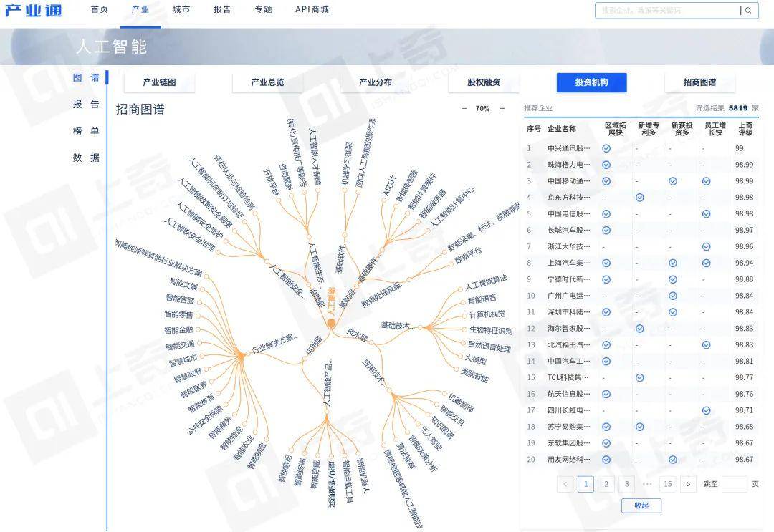Screen dimensions: 774x532
Task: Click the search magnifier icon
Action: tap(748, 10)
